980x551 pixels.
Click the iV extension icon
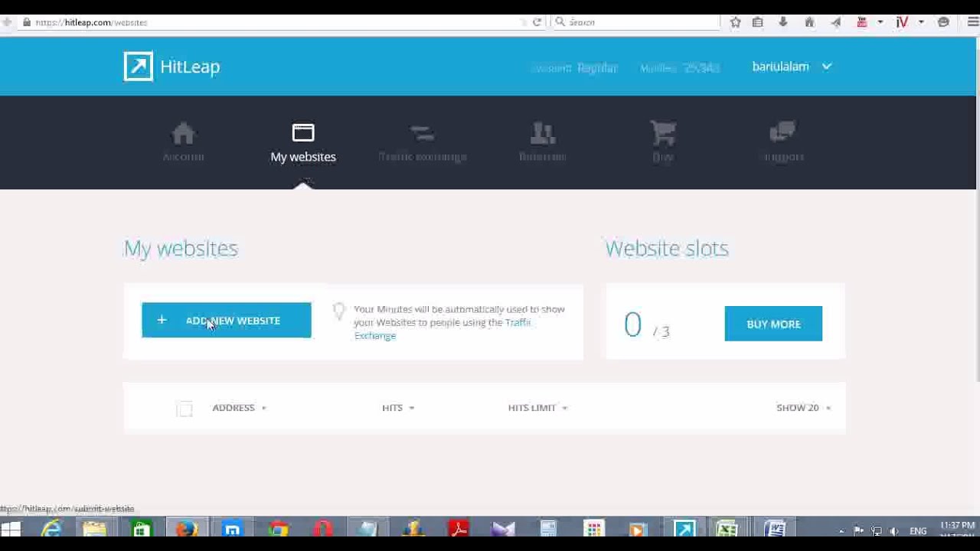pyautogui.click(x=902, y=22)
